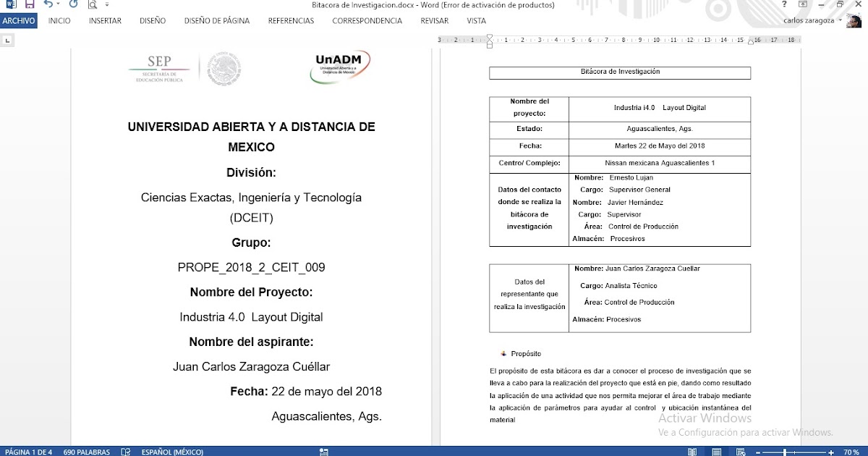This screenshot has width=868, height=456.
Task: Expand the Quick Access Toolbar customization menu
Action: point(106,4)
